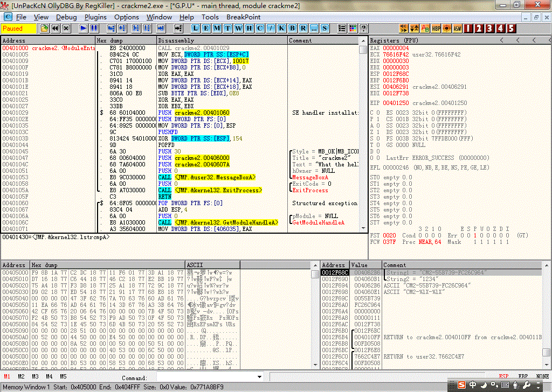Click the red number 3 toolbar icon
Viewport: 552px width, 392px height.
[489, 28]
